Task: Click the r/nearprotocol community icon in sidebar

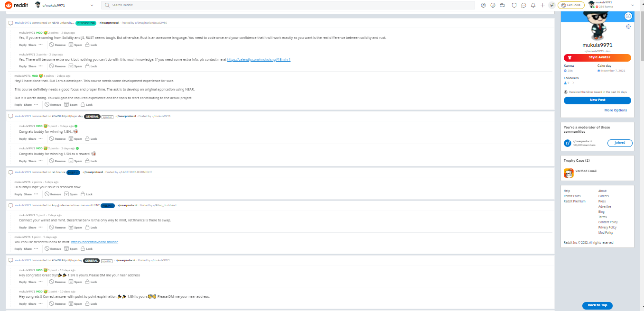Action: click(568, 143)
